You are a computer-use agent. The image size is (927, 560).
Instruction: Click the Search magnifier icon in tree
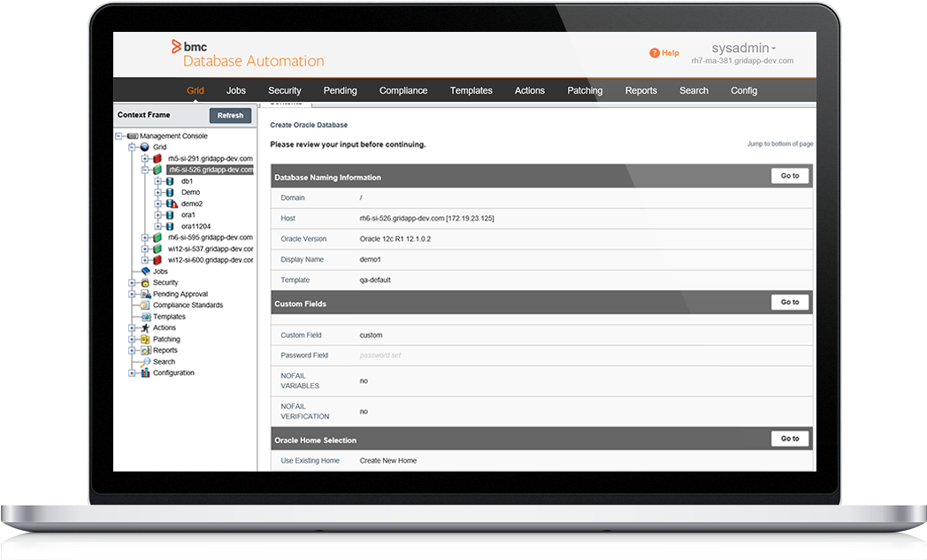(145, 362)
